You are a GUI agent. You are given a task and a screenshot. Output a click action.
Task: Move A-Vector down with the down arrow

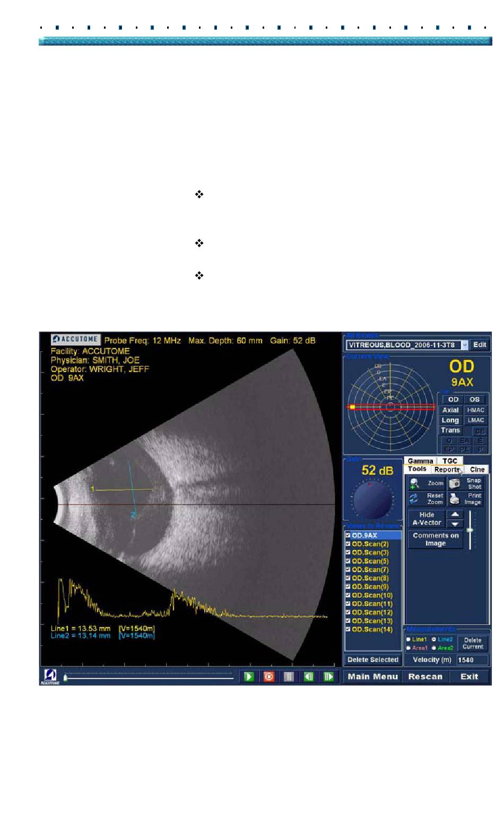pos(455,524)
